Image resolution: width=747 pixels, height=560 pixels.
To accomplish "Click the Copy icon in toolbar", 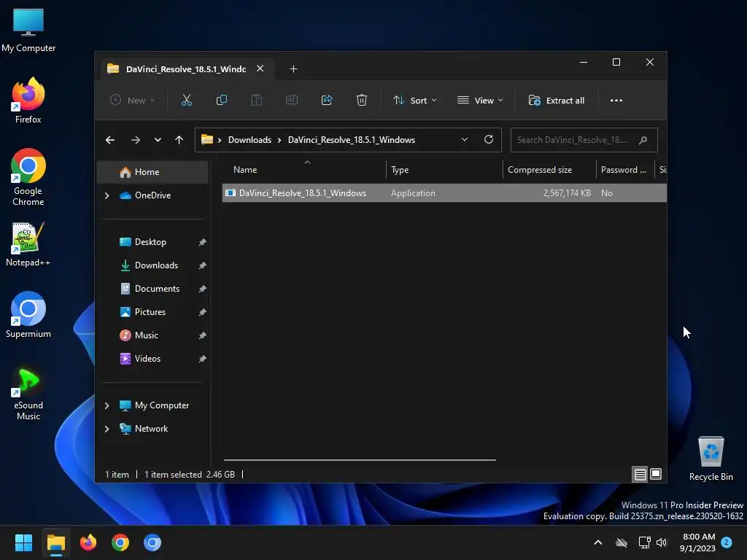I will [x=222, y=101].
